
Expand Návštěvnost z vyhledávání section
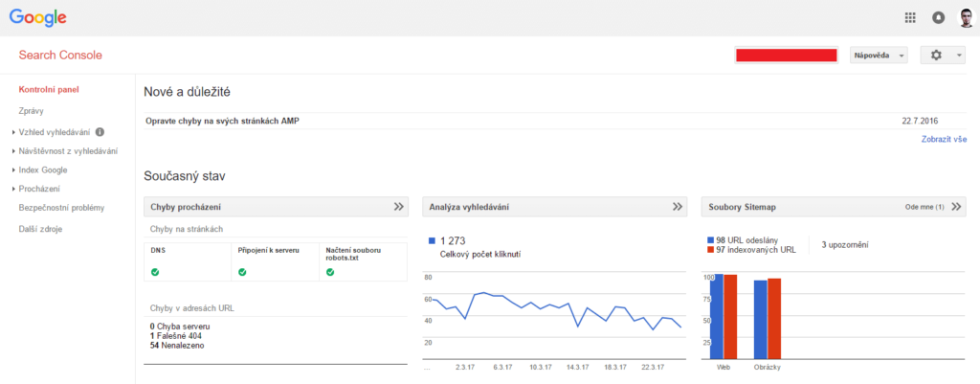[68, 150]
